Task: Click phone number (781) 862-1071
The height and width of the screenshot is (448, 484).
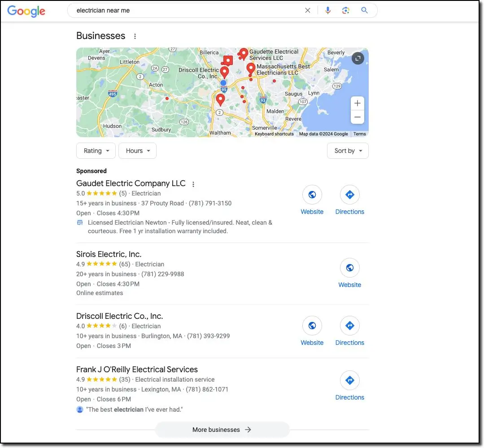Action: [x=207, y=389]
